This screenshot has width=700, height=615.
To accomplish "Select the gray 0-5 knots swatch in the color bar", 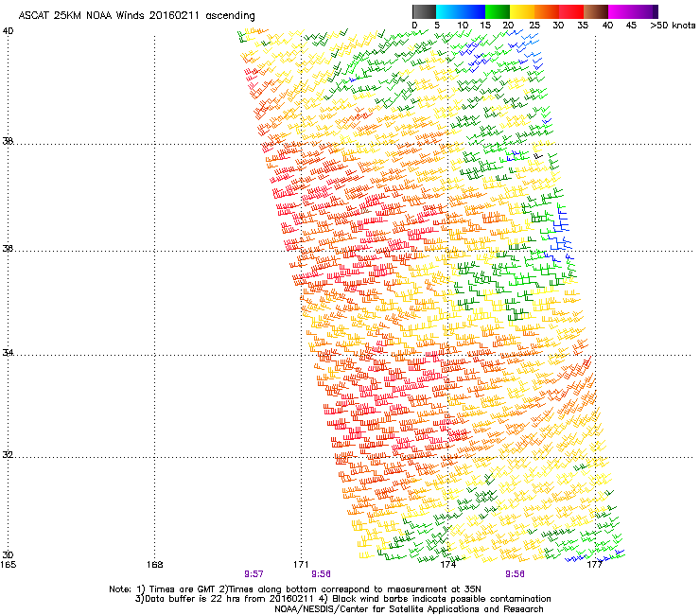I will tap(424, 11).
